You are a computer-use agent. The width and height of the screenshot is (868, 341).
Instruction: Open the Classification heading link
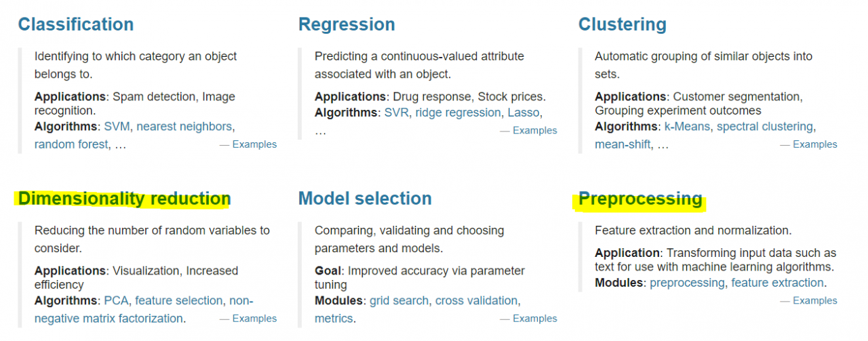click(76, 24)
